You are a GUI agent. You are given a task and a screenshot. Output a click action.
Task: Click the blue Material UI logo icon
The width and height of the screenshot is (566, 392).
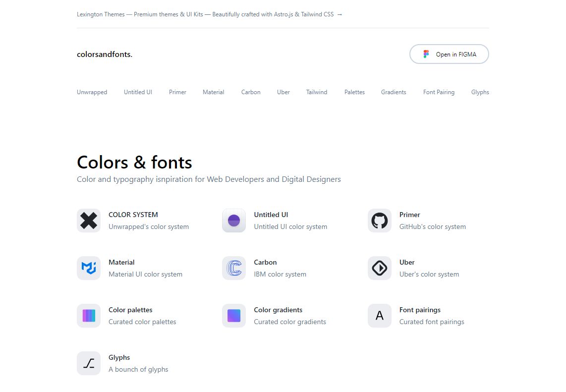click(88, 268)
